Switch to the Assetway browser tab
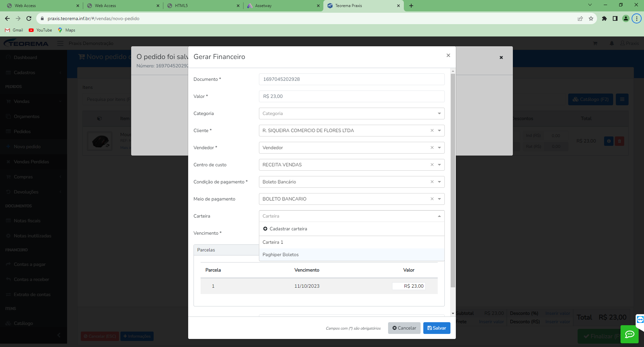 tap(283, 6)
